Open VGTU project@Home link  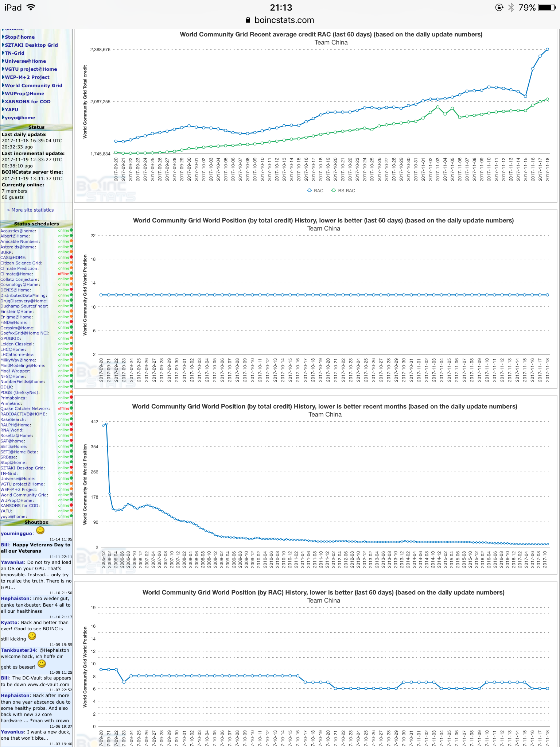click(31, 69)
